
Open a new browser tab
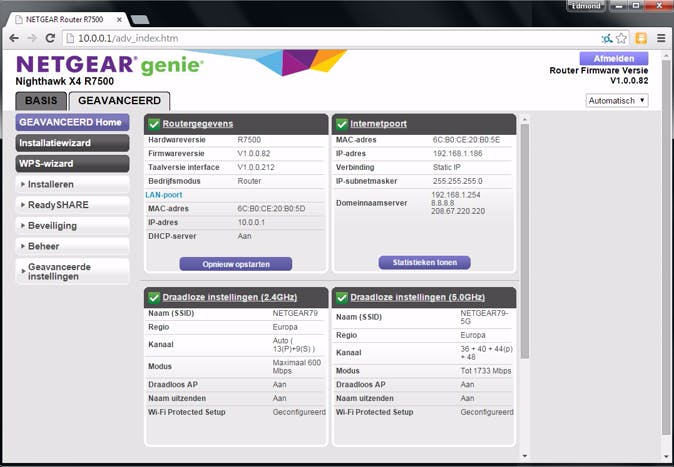(139, 20)
